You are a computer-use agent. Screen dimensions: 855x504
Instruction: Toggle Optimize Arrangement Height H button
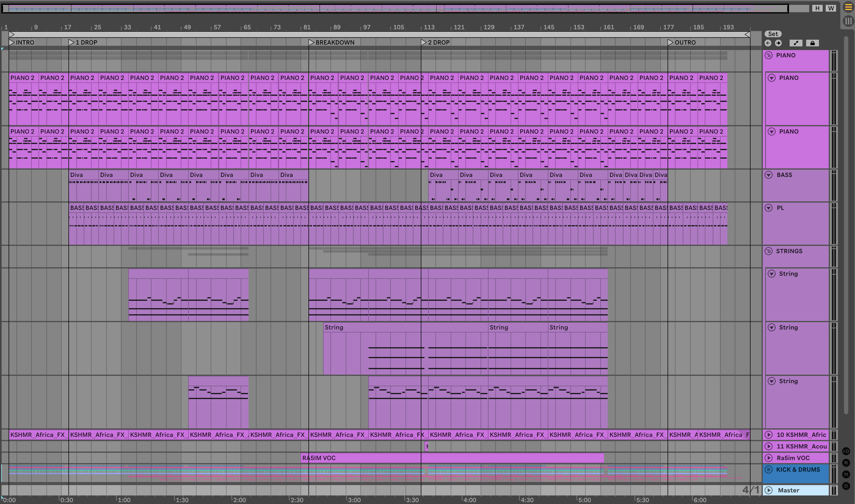pos(817,8)
